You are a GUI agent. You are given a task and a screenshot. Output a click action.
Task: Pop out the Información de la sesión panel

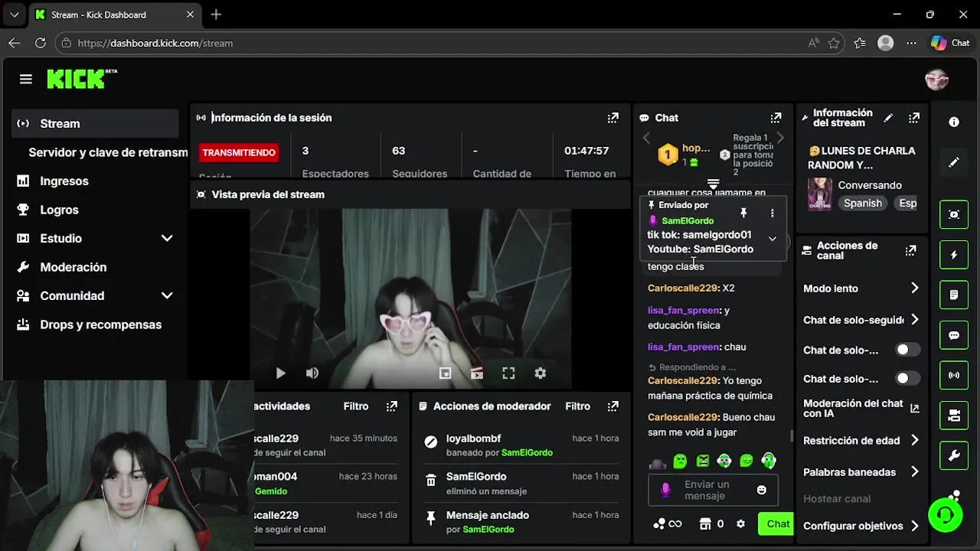(612, 118)
